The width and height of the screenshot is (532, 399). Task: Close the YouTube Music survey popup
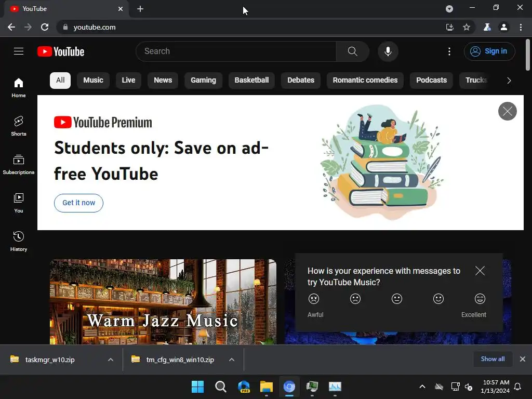[x=480, y=271]
